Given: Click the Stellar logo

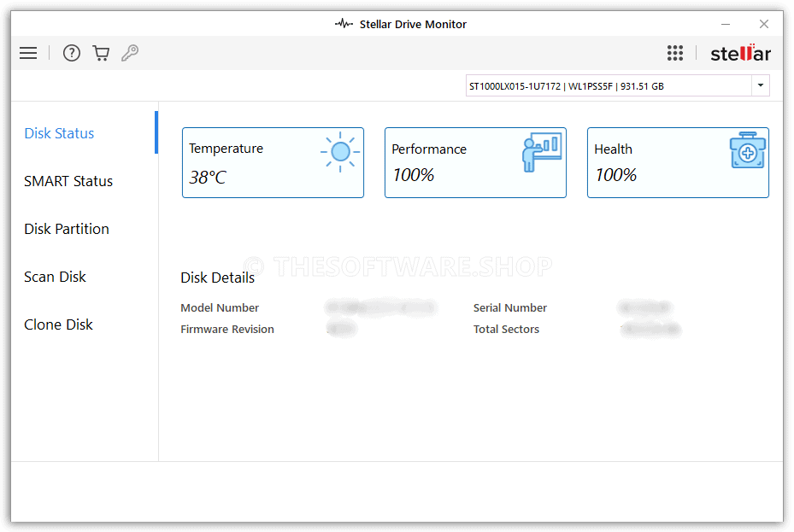Looking at the screenshot, I should pyautogui.click(x=740, y=53).
